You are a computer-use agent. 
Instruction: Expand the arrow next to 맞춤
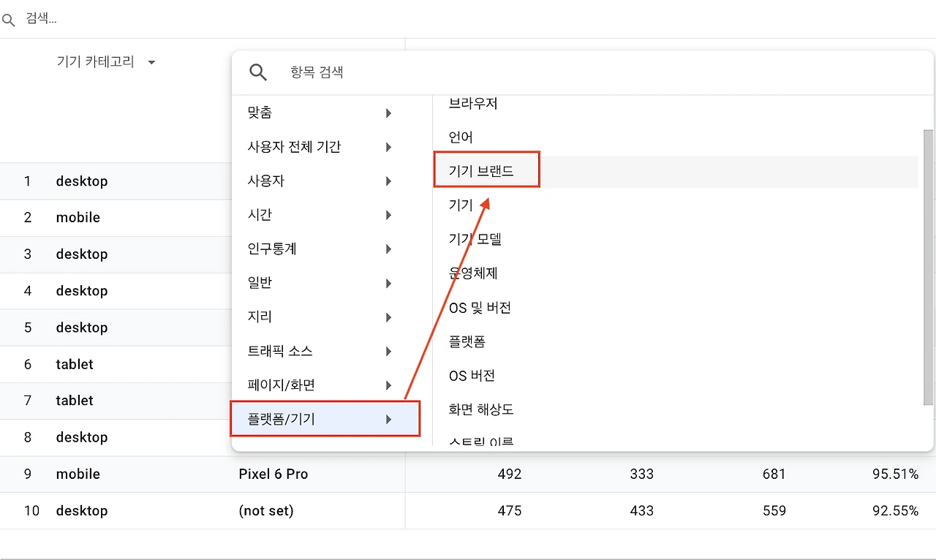click(388, 113)
